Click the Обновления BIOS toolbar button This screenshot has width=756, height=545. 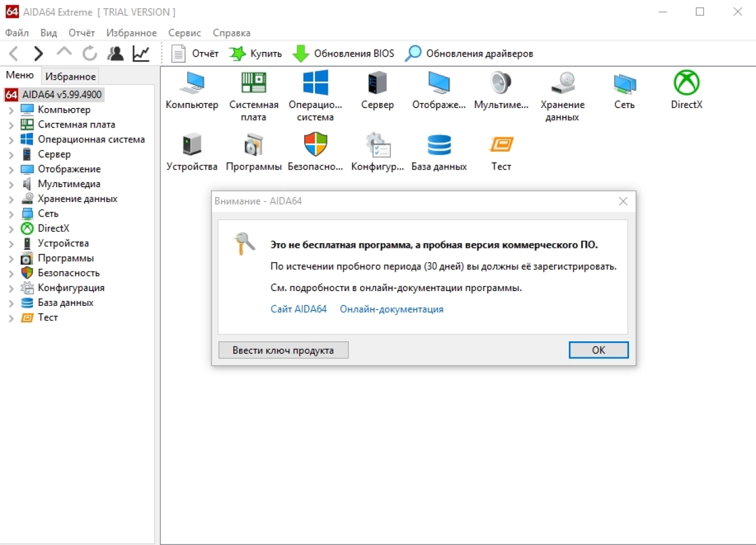343,54
